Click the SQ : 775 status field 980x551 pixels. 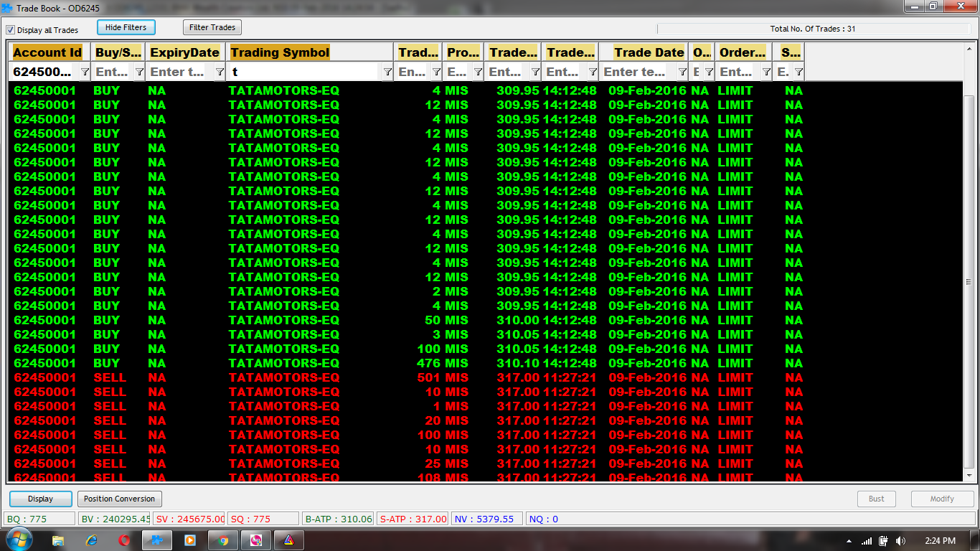tap(263, 519)
